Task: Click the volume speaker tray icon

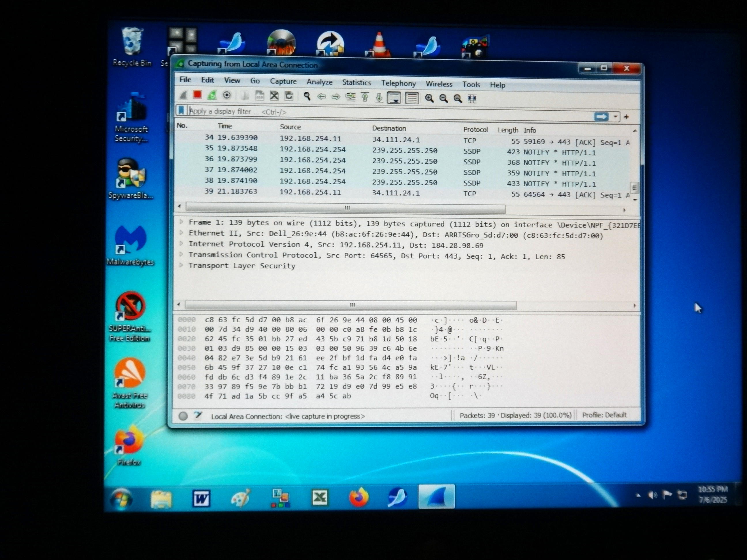Action: point(652,495)
